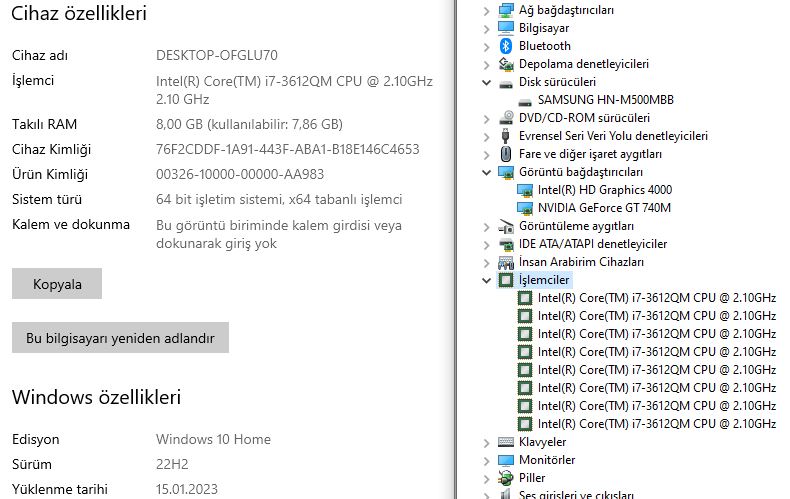Expand the Ağ bağdaştırıcıları node

coord(486,11)
